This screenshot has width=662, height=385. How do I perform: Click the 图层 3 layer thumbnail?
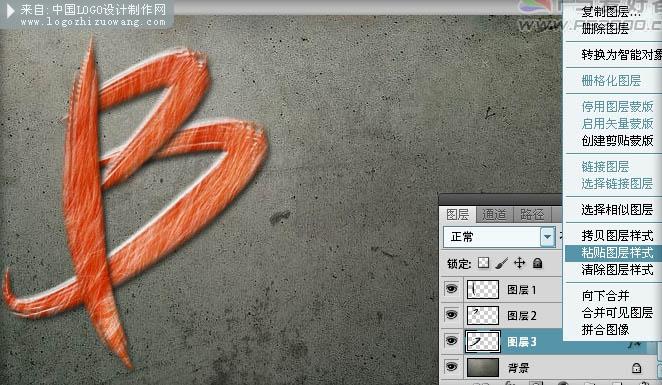click(483, 342)
